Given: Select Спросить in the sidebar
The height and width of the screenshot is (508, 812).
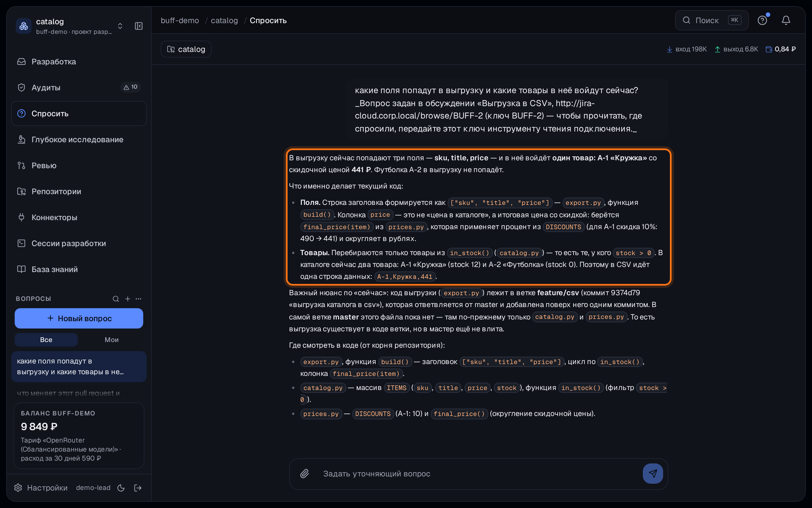Looking at the screenshot, I should pos(79,113).
